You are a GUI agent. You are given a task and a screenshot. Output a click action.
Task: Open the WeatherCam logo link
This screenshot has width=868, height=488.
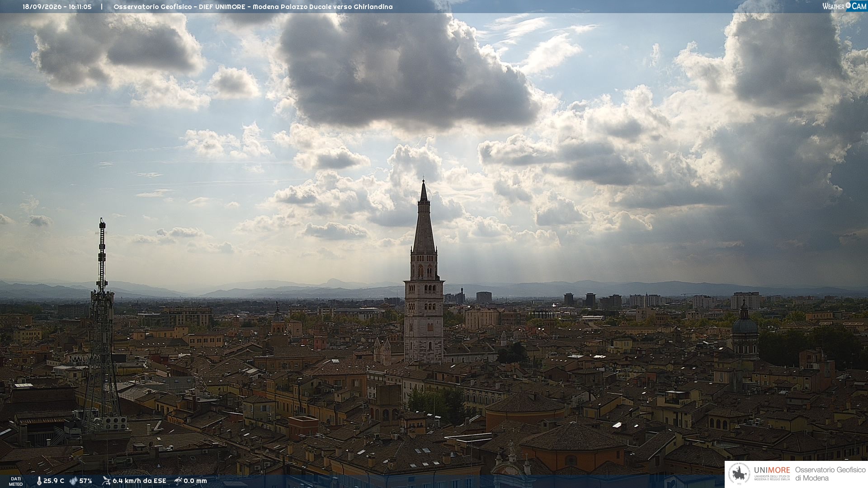[844, 6]
